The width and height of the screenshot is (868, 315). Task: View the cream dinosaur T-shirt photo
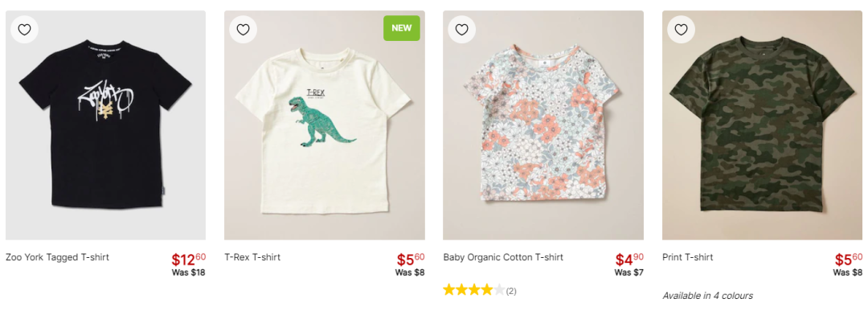(325, 125)
